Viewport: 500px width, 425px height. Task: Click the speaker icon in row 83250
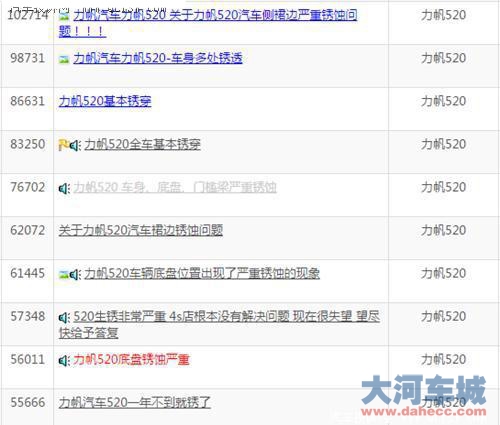75,145
